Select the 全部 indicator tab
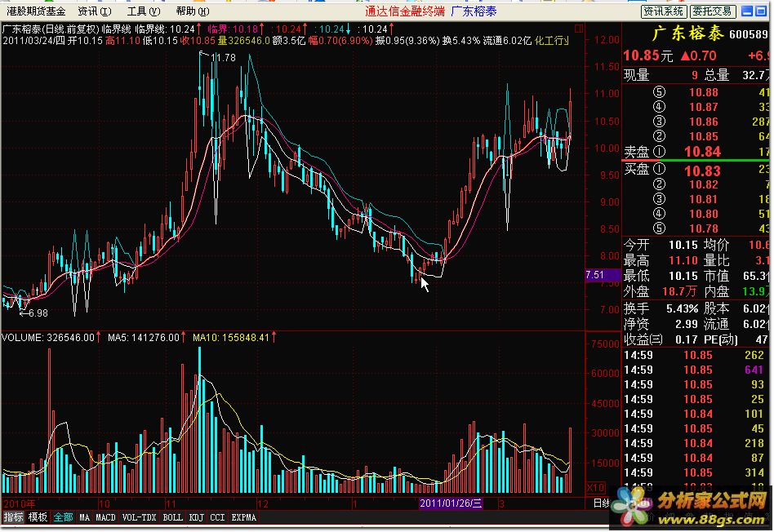This screenshot has width=774, height=532. pyautogui.click(x=63, y=517)
